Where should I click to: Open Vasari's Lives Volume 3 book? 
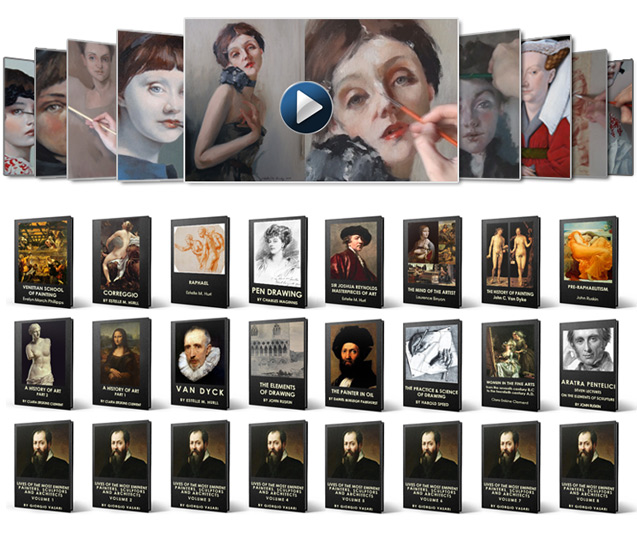pos(200,466)
